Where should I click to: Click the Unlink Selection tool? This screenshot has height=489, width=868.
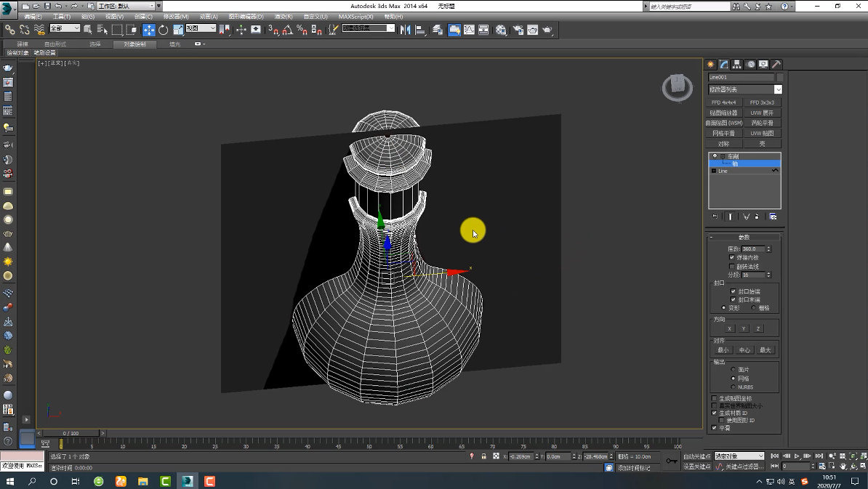[x=25, y=30]
